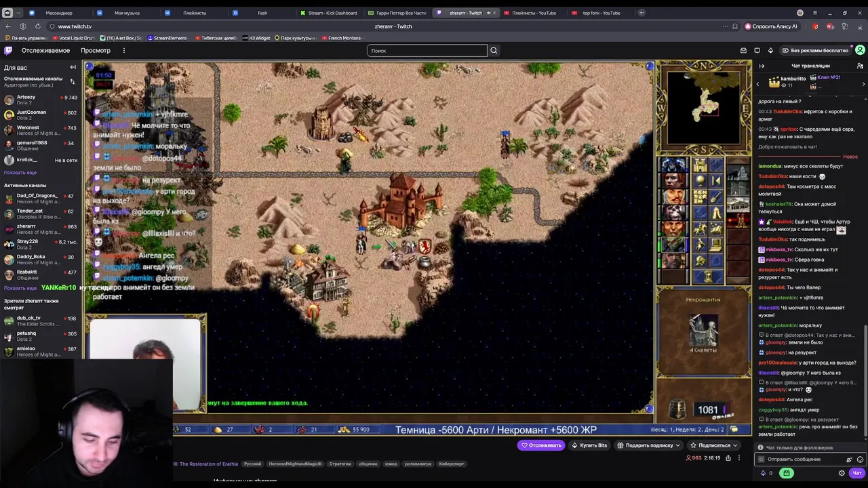Open dub_ok_tv channel in sidebar
Viewport: 868px width, 488px height.
(x=41, y=321)
